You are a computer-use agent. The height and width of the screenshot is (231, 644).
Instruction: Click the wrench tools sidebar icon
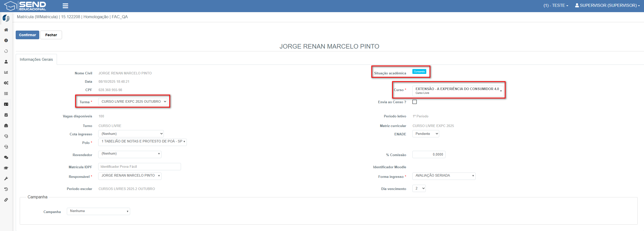coord(6,179)
